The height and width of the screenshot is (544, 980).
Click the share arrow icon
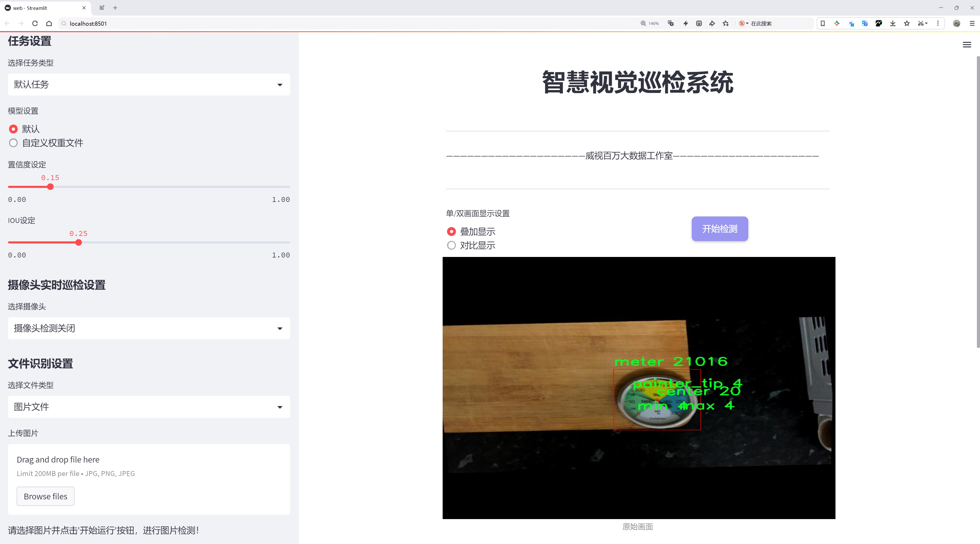(x=712, y=24)
